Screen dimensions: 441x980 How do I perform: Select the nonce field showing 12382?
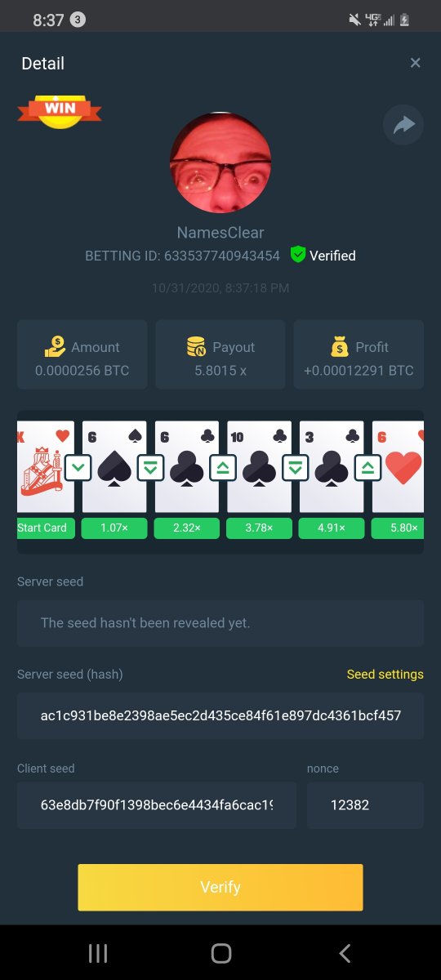365,805
